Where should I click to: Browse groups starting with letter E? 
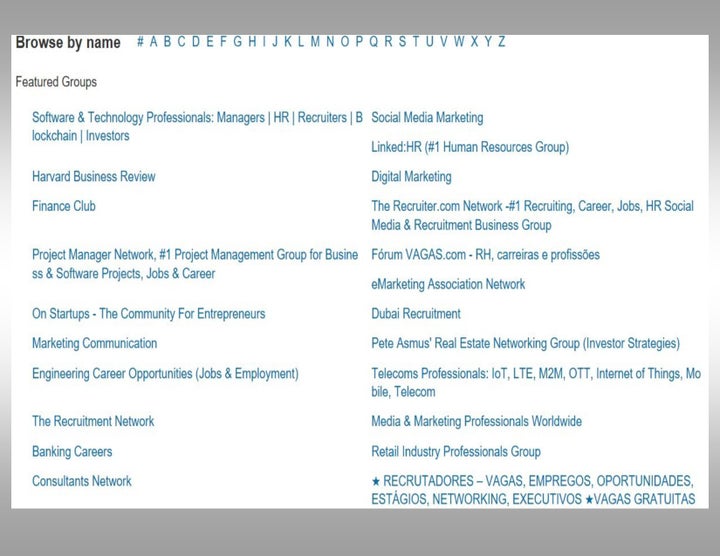click(x=210, y=42)
